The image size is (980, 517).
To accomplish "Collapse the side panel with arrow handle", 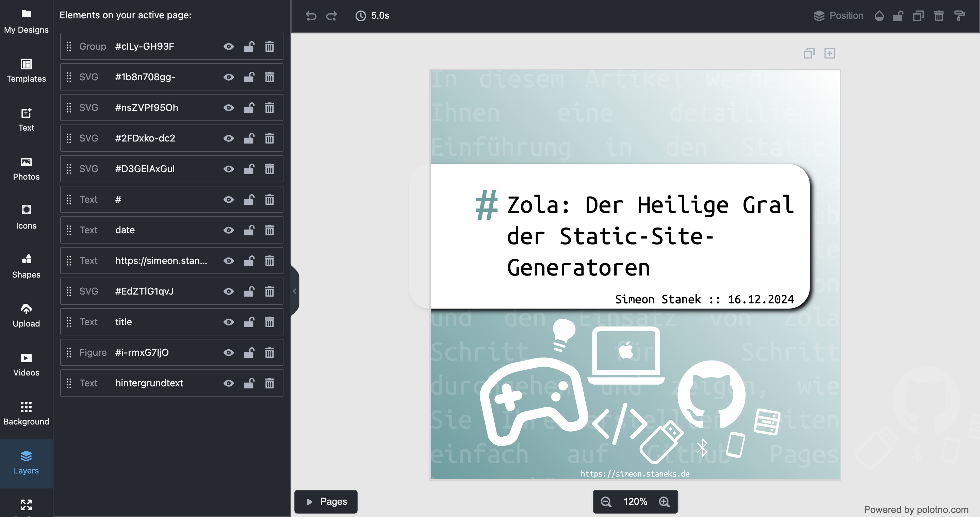I will coord(294,291).
